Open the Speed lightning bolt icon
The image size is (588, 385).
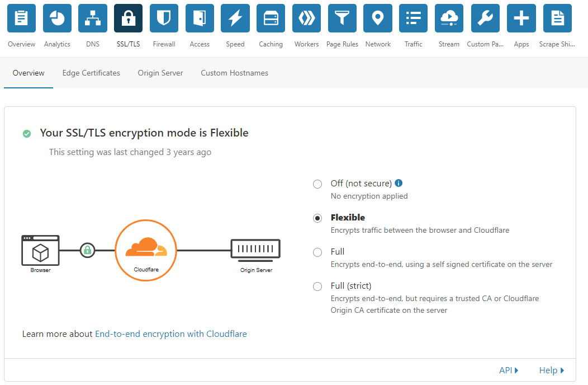coord(235,18)
